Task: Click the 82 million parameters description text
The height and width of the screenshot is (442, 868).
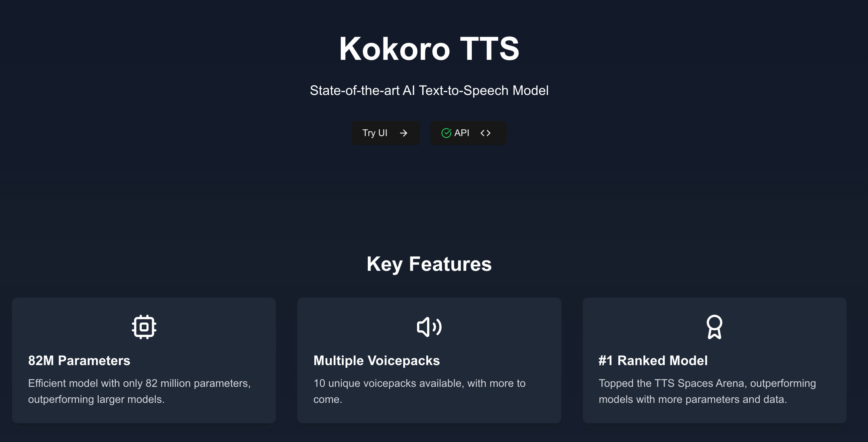Action: [x=139, y=391]
